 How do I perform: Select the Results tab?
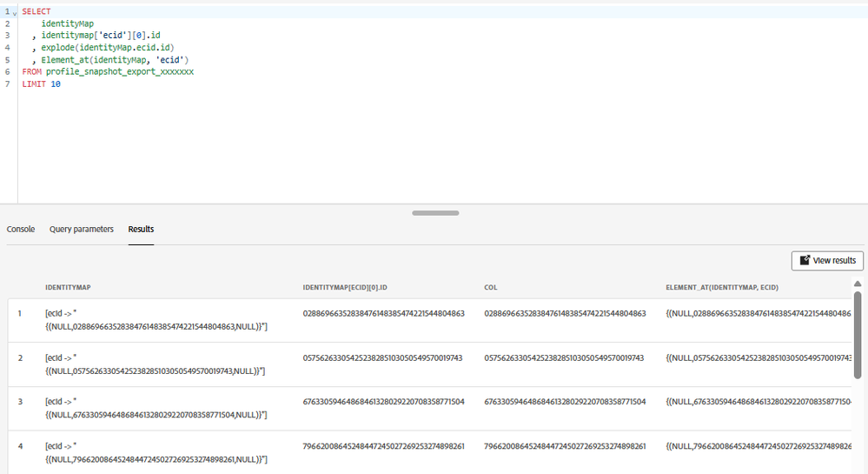click(141, 229)
